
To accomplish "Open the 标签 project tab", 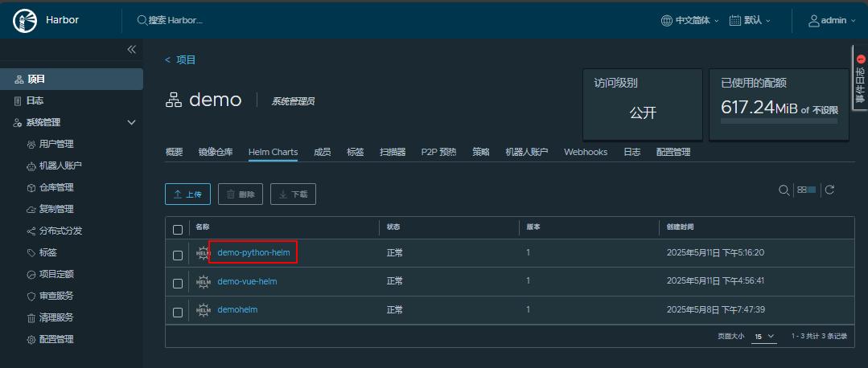I will click(356, 152).
